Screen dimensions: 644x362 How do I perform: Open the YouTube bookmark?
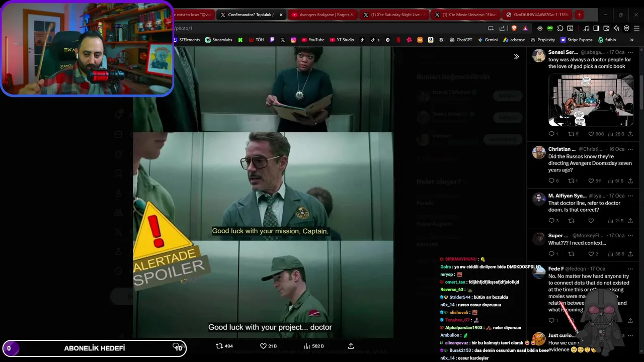click(313, 40)
